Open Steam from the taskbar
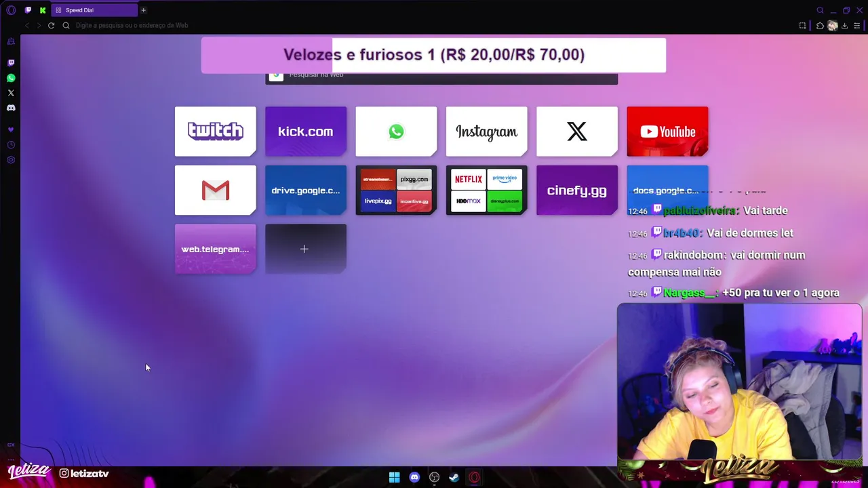Image resolution: width=868 pixels, height=488 pixels. [x=454, y=477]
